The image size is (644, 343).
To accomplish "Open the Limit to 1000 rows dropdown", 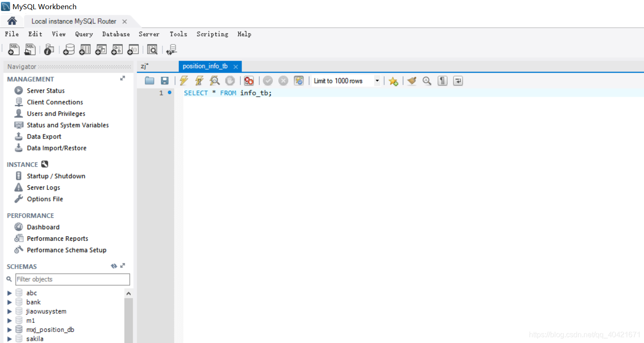I will point(377,81).
